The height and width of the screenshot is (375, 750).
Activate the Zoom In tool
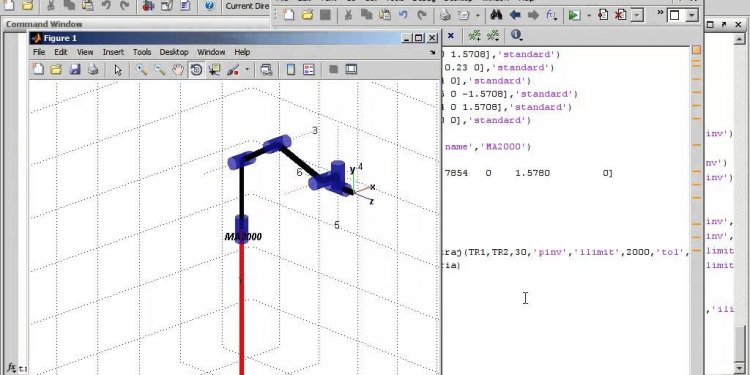(141, 70)
